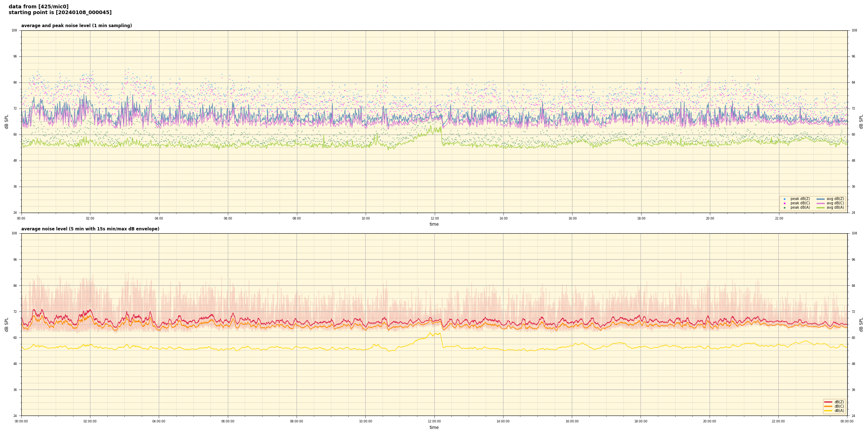The height and width of the screenshot is (434, 868).
Task: Click the 108 value on upper chart's left axis
Action: pos(14,30)
